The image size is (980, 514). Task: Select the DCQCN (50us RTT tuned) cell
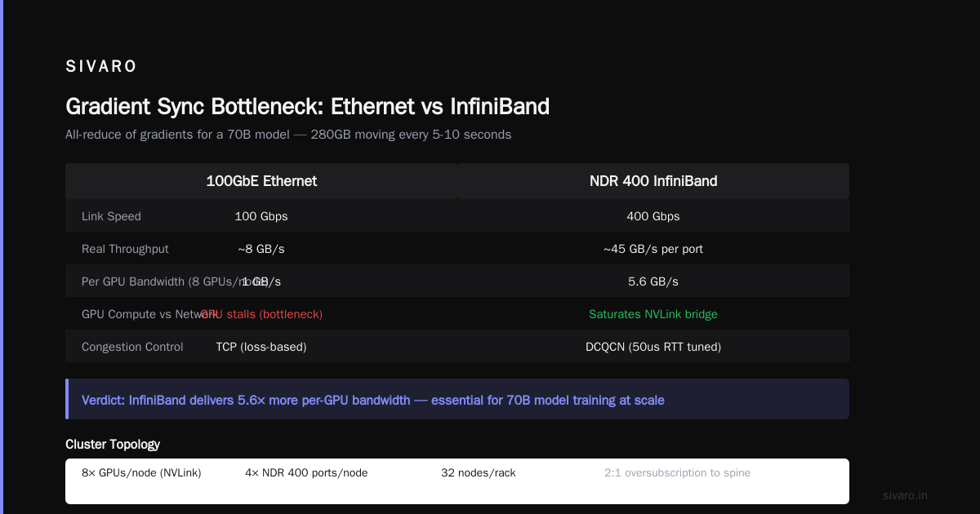653,347
